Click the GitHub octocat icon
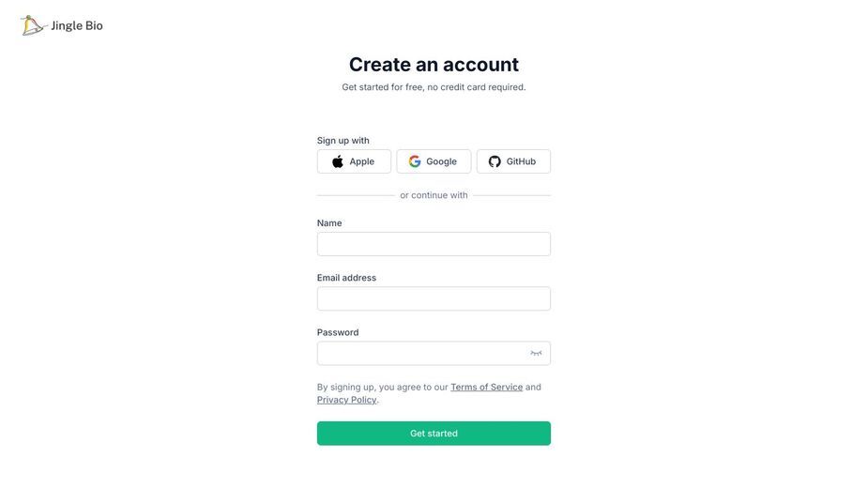Image resolution: width=868 pixels, height=488 pixels. click(x=495, y=161)
